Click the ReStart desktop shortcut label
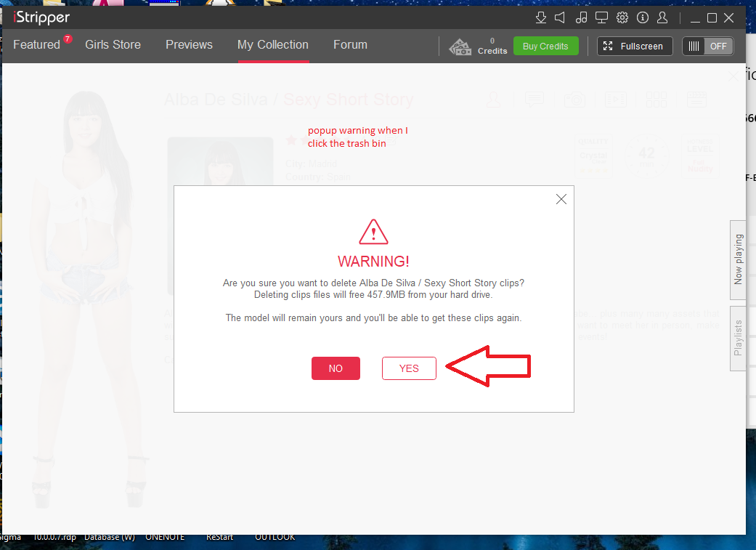Image resolution: width=756 pixels, height=550 pixels. 219,537
